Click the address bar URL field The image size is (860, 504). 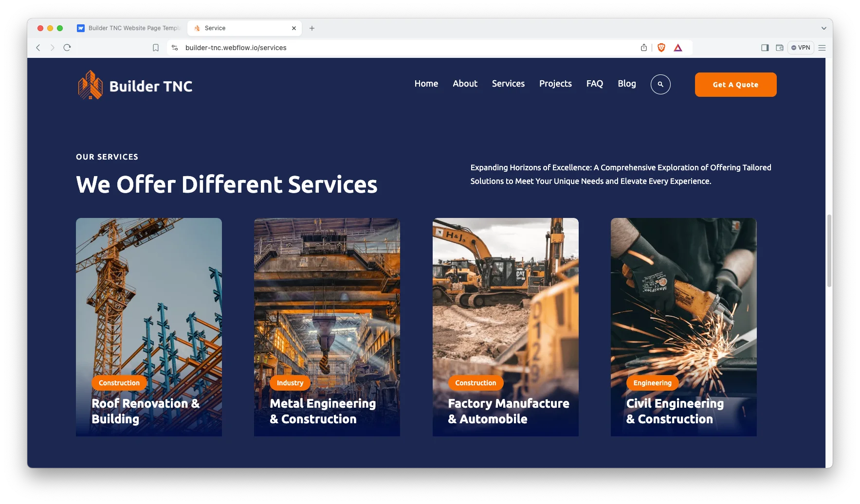click(x=389, y=48)
